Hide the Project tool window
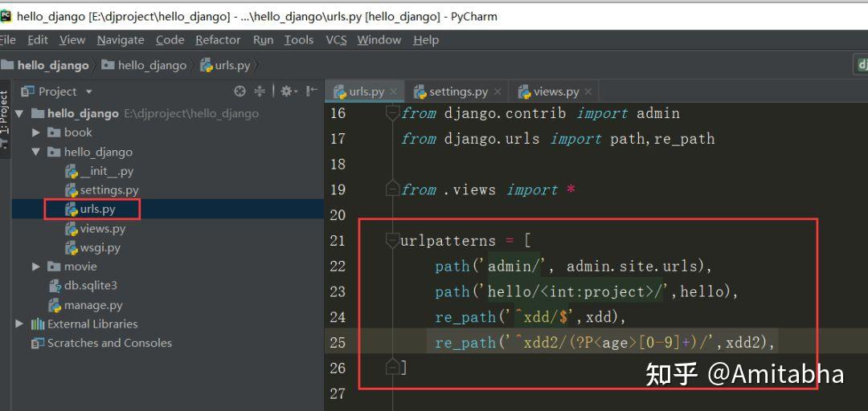Screen dimensions: 868x411 click(312, 92)
